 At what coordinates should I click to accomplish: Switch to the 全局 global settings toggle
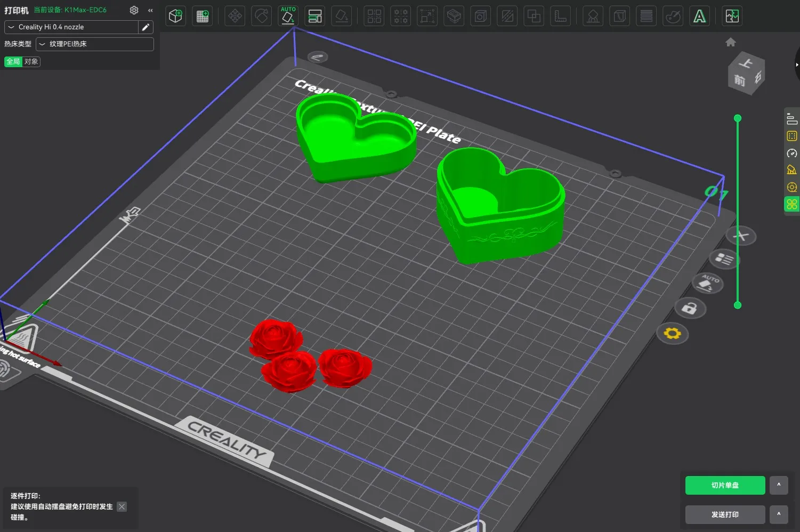click(x=13, y=61)
